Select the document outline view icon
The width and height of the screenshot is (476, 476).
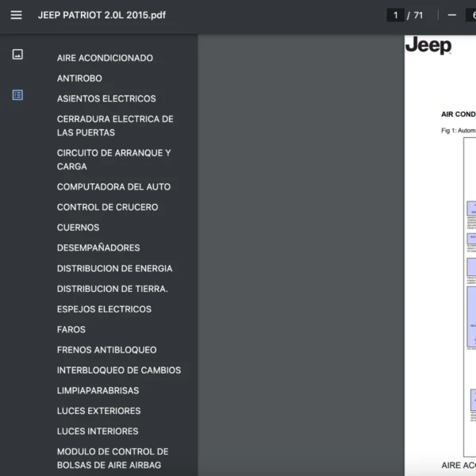click(x=17, y=95)
